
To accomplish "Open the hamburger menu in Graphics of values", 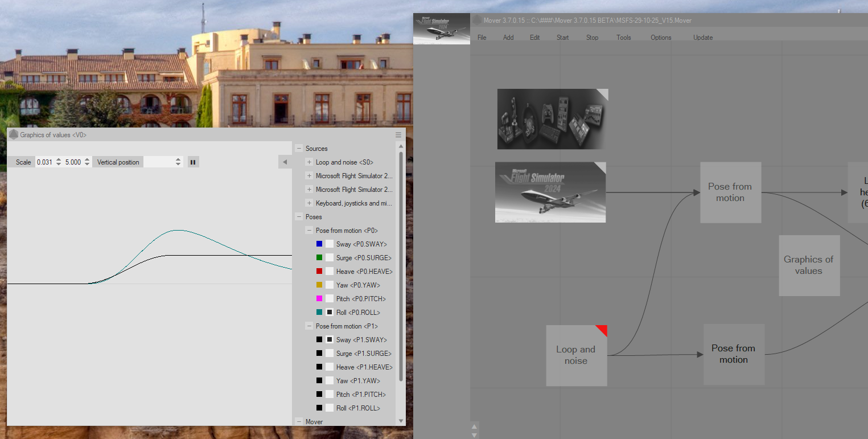I will pyautogui.click(x=398, y=135).
